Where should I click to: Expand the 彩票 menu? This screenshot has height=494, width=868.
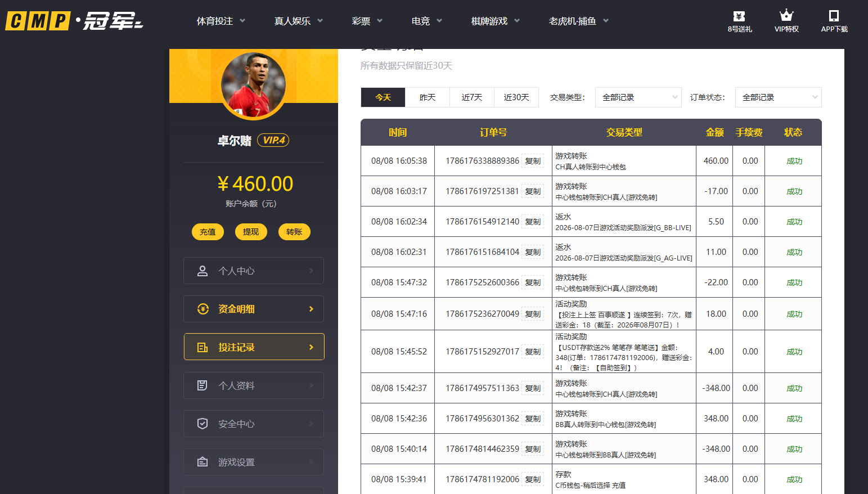pos(367,21)
